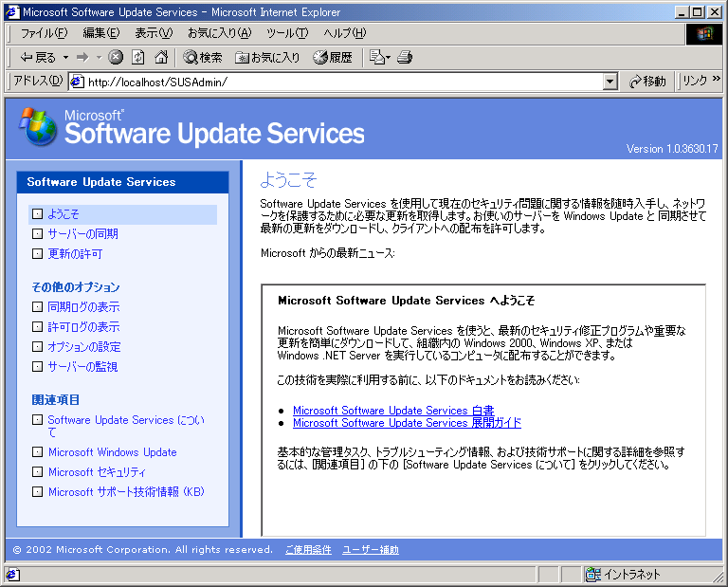Viewport: 728px width, 587px height.
Task: Click the square bullet icon beside サーバーの同期
Action: [x=37, y=234]
